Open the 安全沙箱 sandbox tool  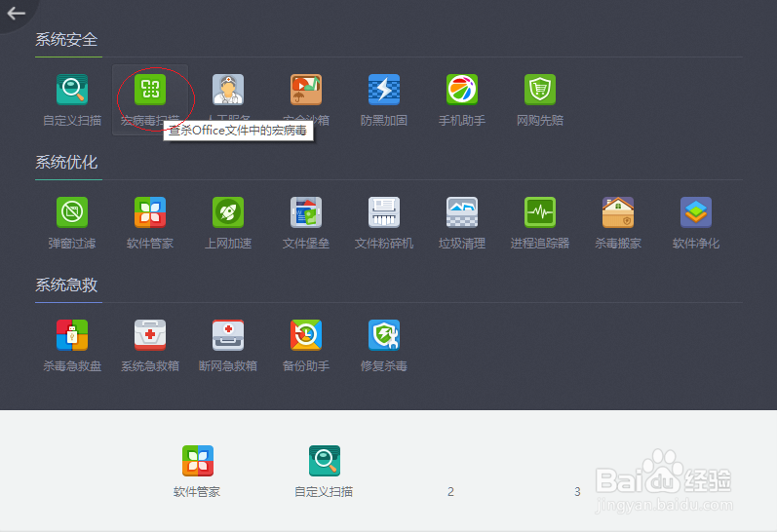point(306,90)
